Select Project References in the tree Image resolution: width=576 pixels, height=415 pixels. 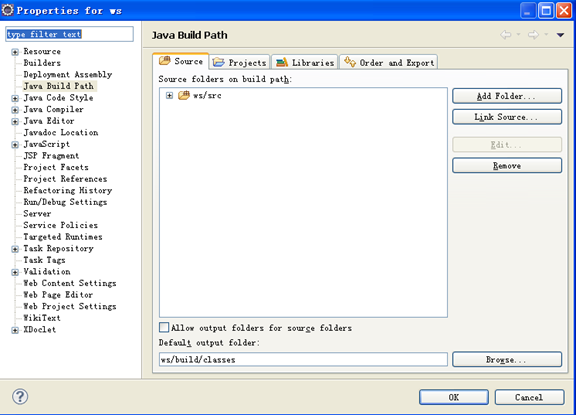tap(65, 179)
